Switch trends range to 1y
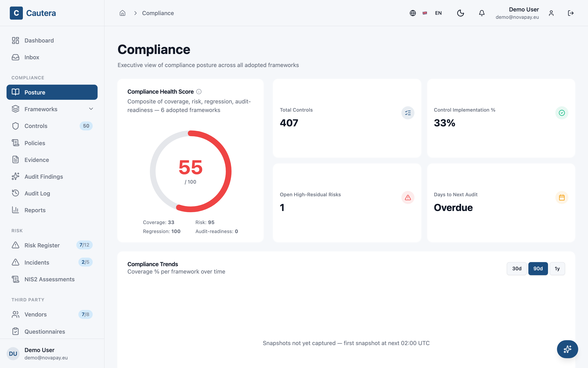Image resolution: width=588 pixels, height=368 pixels. [x=557, y=268]
